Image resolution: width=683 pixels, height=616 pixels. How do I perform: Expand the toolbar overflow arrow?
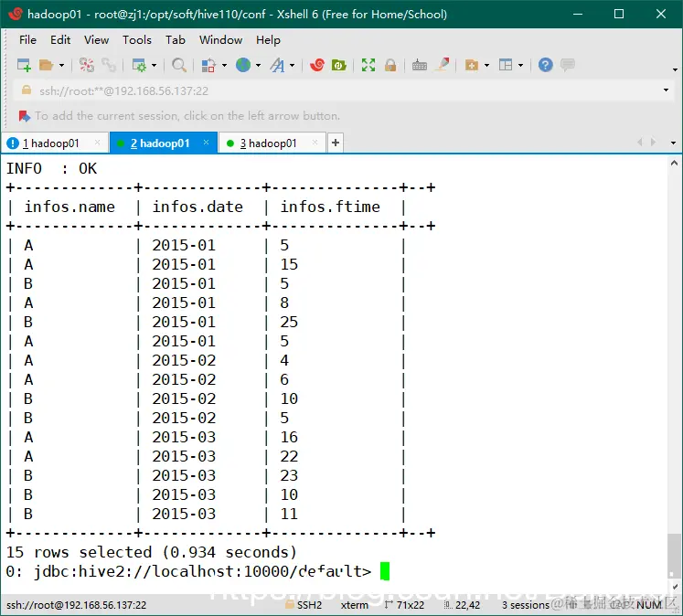[675, 69]
